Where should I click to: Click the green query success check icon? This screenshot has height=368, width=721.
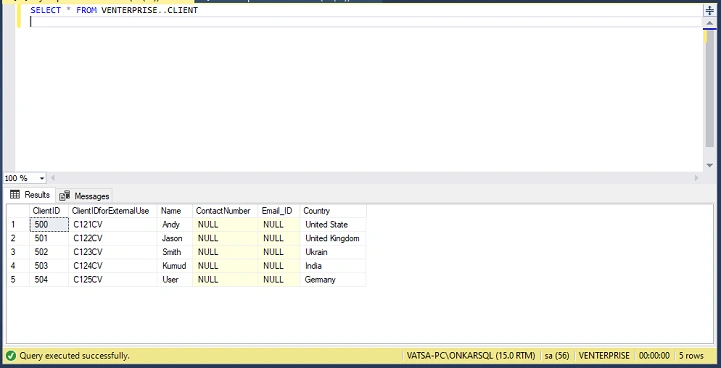click(11, 356)
